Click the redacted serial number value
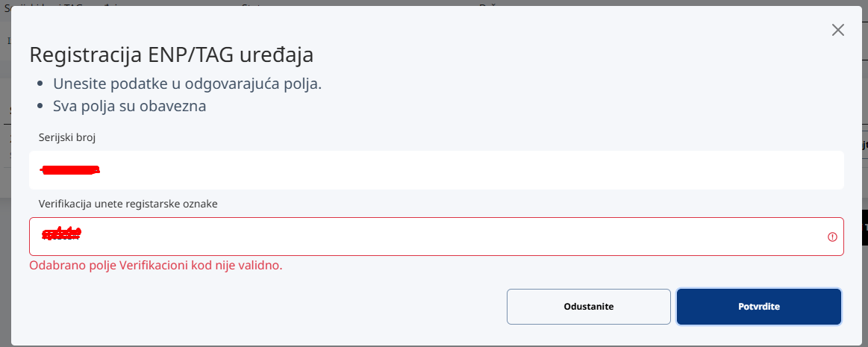 coord(70,170)
